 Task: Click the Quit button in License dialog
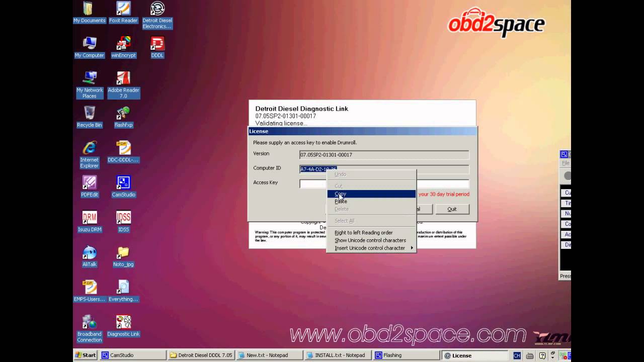coord(452,209)
